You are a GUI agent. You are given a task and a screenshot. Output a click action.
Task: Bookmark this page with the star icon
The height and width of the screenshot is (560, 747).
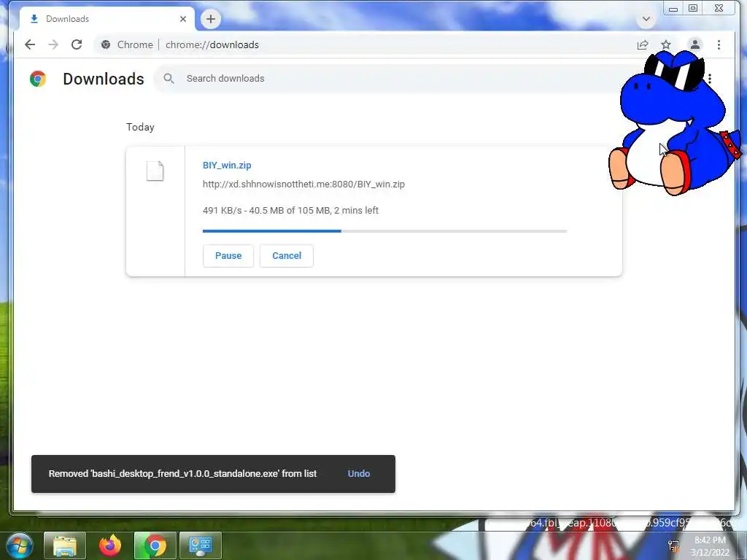(666, 44)
